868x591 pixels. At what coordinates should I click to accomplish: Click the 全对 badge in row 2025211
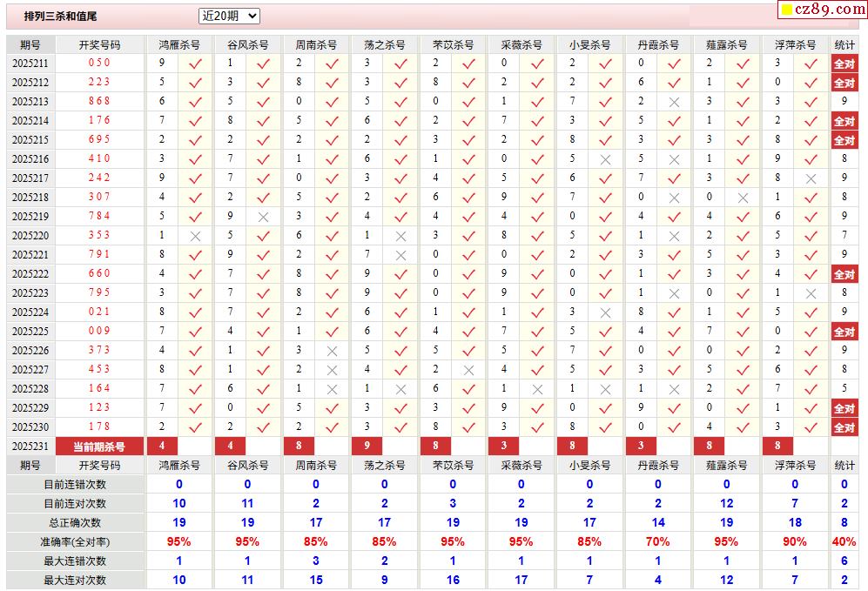point(844,64)
